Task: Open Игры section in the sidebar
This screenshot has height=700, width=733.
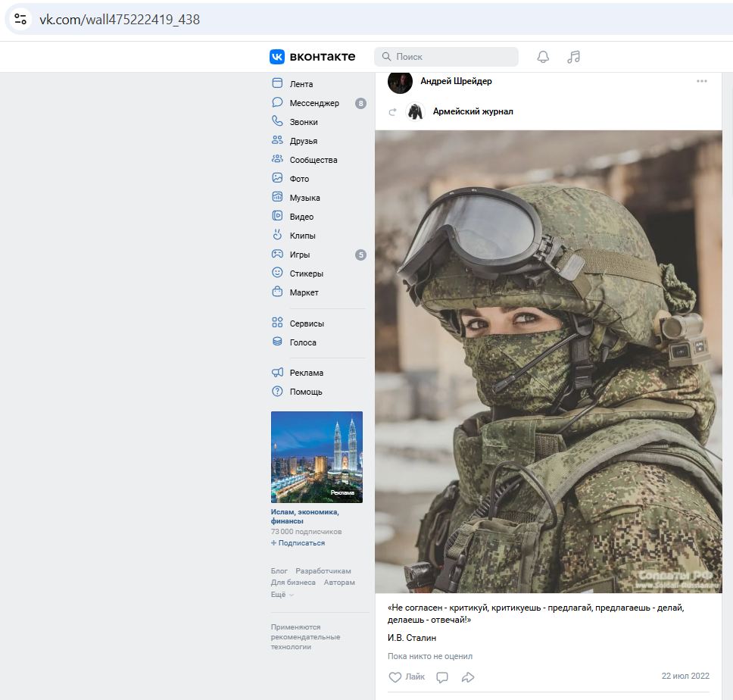Action: (x=299, y=255)
